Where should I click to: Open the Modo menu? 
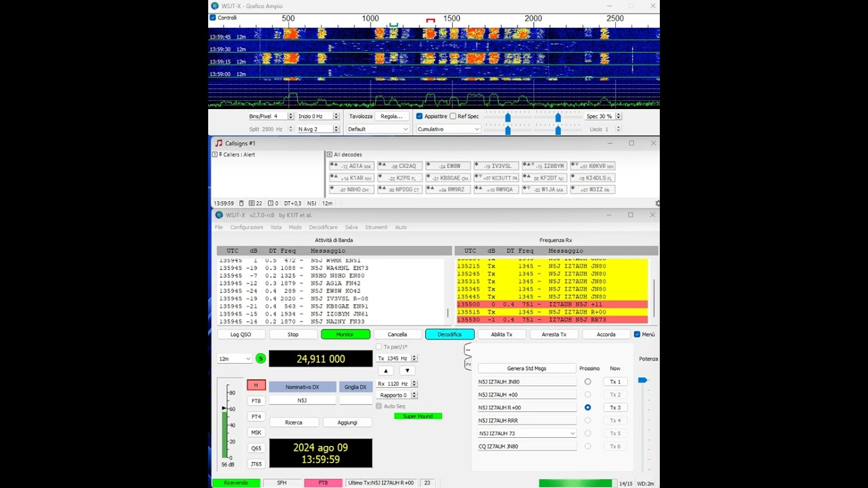tap(296, 227)
